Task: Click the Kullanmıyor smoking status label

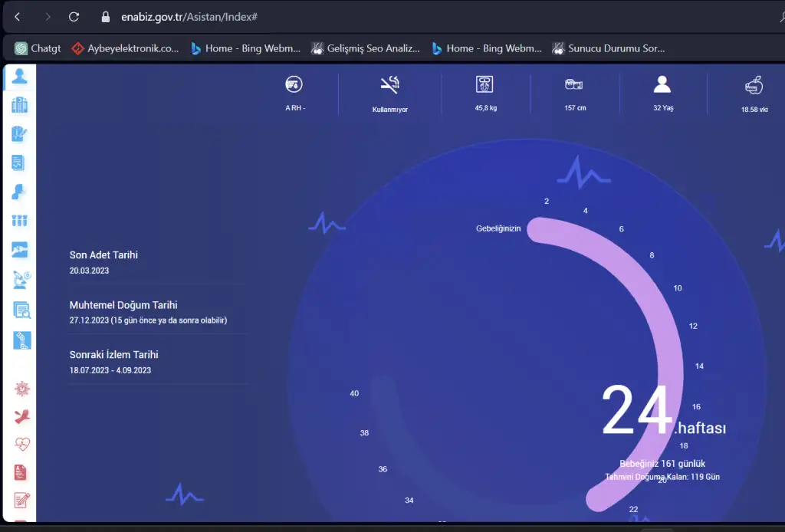Action: [390, 110]
